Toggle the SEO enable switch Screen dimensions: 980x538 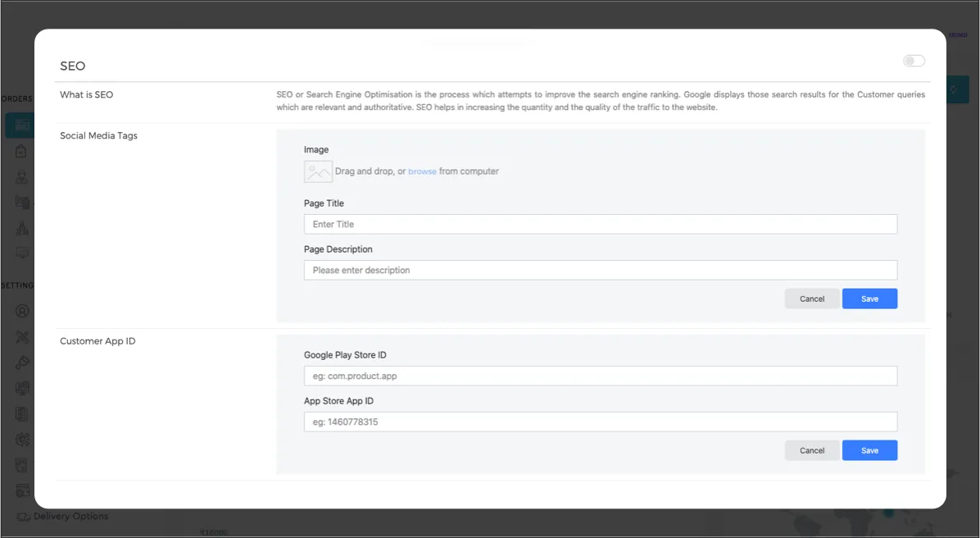pyautogui.click(x=913, y=61)
